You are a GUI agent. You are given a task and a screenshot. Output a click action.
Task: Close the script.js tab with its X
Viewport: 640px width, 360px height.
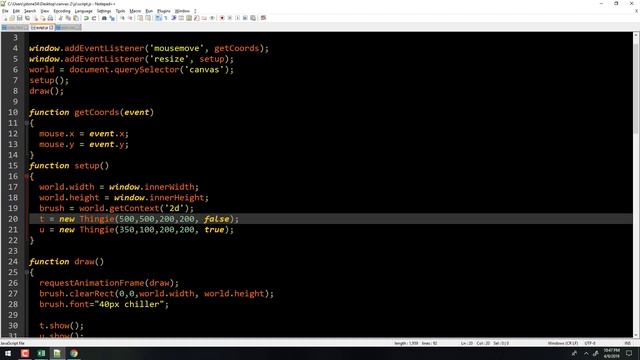(51, 28)
